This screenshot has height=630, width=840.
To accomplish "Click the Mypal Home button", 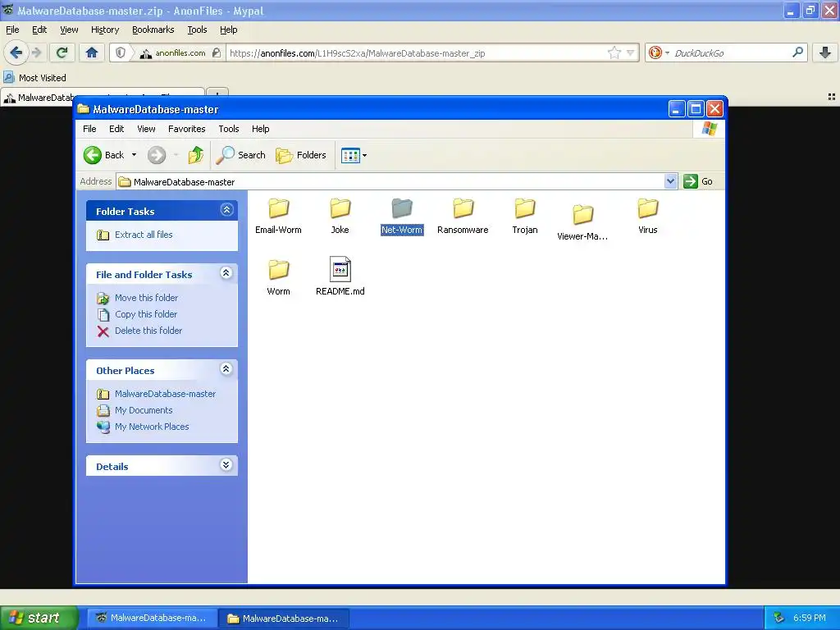I will (92, 52).
